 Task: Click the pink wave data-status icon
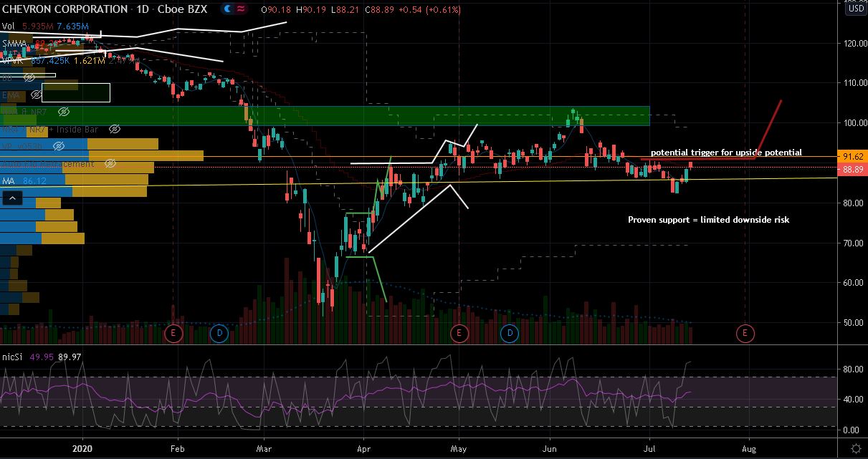[240, 10]
